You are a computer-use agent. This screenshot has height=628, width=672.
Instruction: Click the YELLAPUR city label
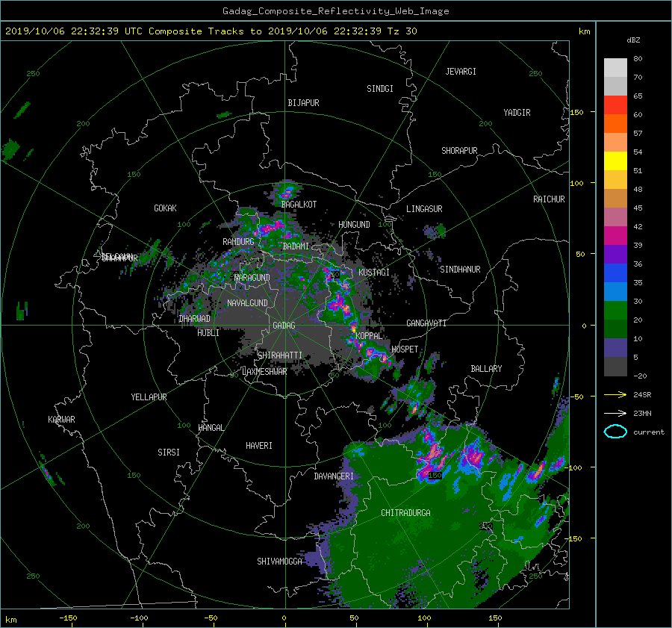pos(149,397)
